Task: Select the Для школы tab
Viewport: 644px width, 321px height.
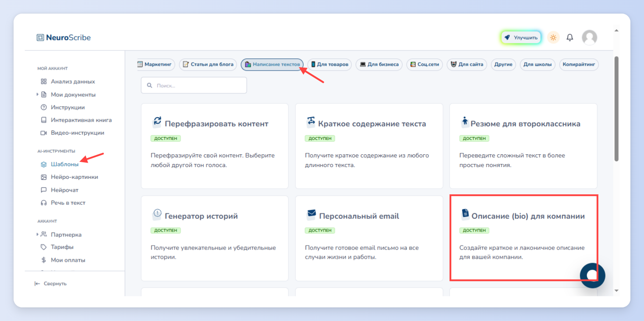Action: (538, 64)
